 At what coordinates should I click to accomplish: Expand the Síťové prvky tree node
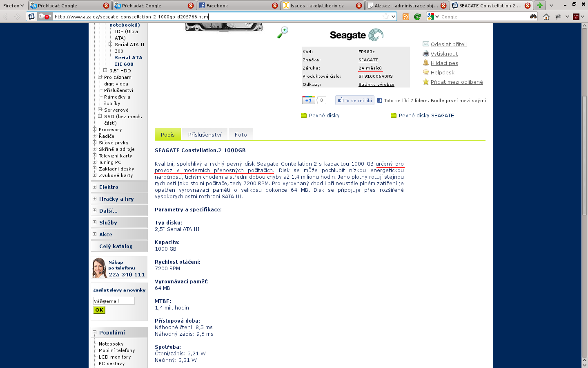[94, 142]
